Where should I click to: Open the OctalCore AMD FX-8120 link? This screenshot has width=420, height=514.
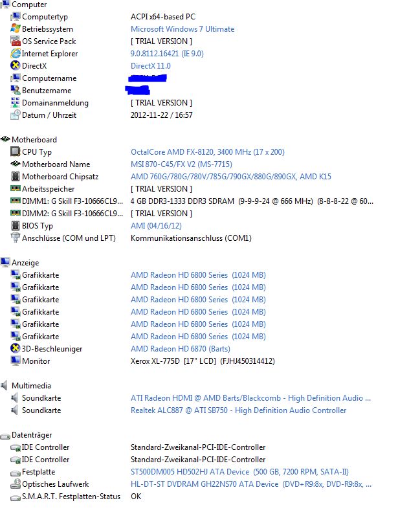[208, 151]
